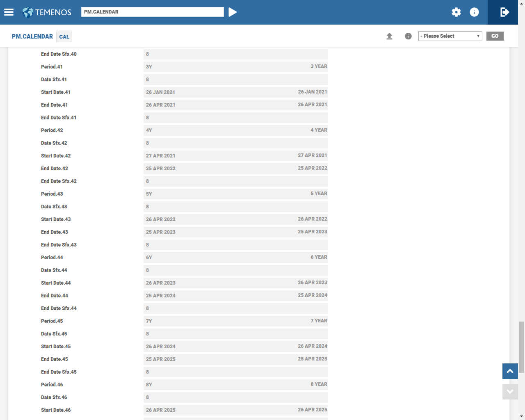Screen dimensions: 525x420
Task: Click End Date.45 field 25 APR 2025
Action: 235,359
